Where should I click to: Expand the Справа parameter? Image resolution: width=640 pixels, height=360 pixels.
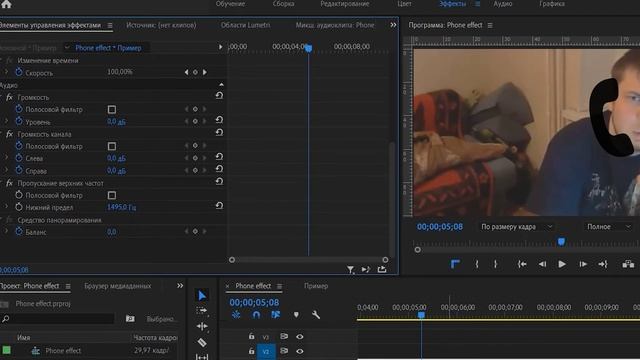[x=6, y=170]
